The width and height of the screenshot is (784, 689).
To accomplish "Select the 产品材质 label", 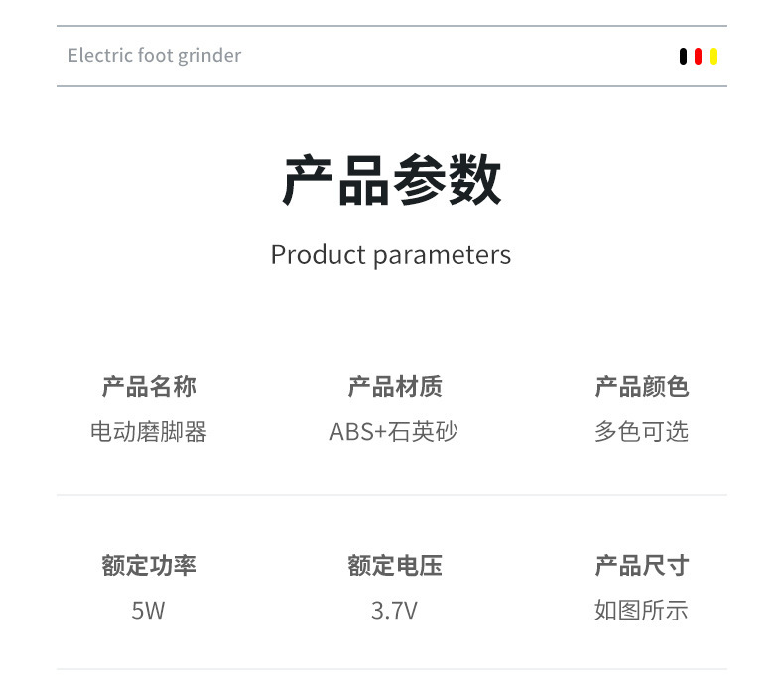I will point(395,386).
